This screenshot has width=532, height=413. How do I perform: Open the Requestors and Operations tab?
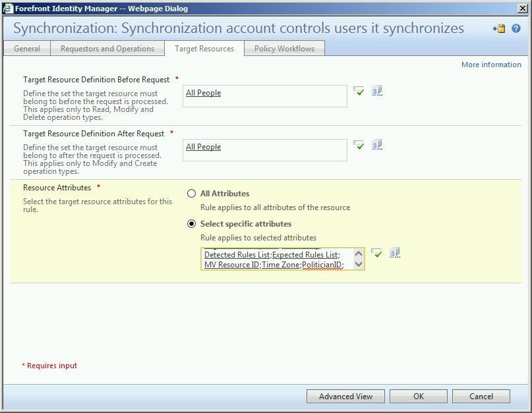click(107, 49)
